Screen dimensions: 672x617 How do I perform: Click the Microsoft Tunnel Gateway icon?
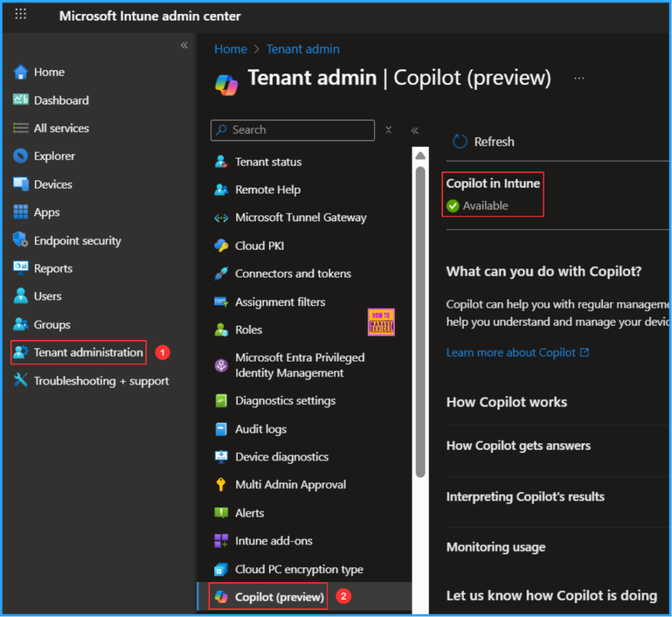tap(221, 218)
